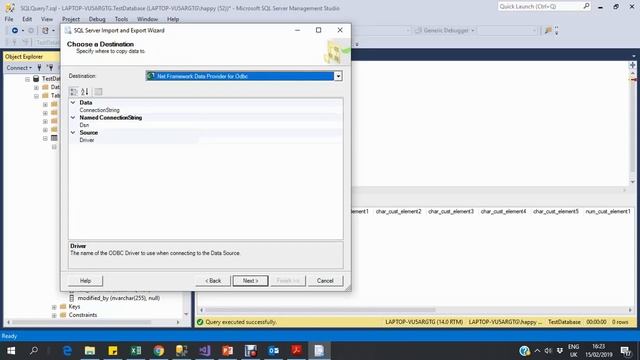The image size is (640, 360).
Task: Switch property grid to Categorized view
Action: pyautogui.click(x=74, y=92)
